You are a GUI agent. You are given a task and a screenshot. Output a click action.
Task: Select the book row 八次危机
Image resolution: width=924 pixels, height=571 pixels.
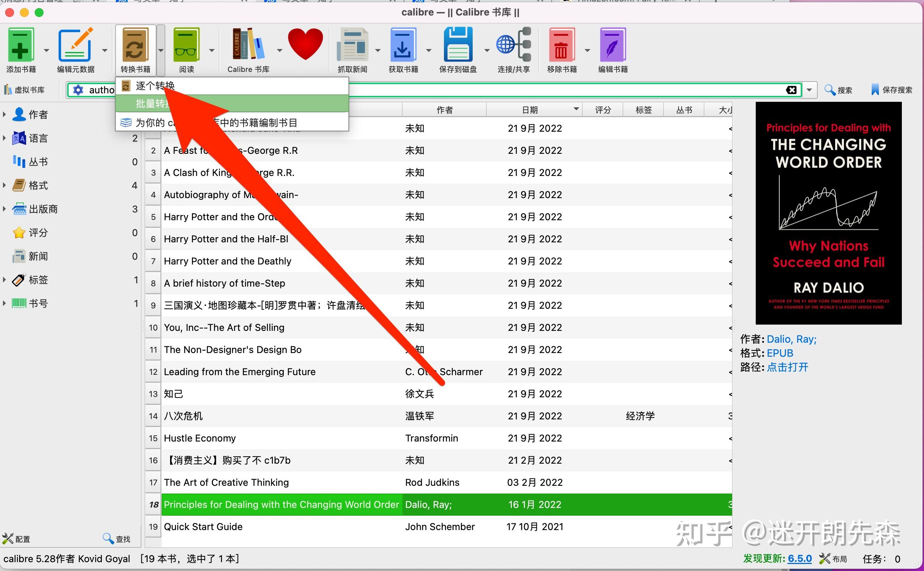tap(438, 416)
